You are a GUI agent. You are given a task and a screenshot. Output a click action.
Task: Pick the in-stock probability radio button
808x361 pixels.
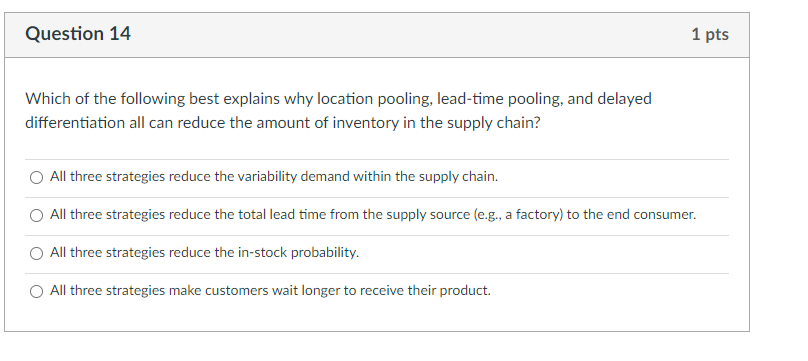click(x=36, y=253)
